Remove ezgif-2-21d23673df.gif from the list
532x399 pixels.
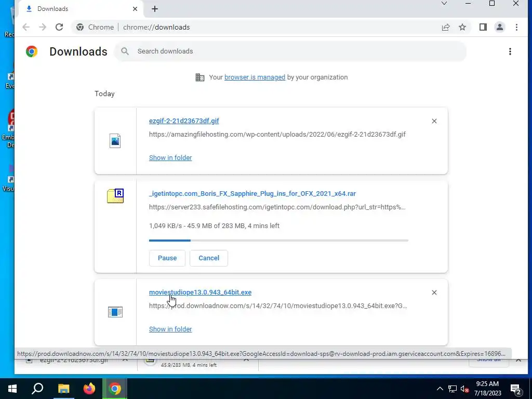pos(434,121)
